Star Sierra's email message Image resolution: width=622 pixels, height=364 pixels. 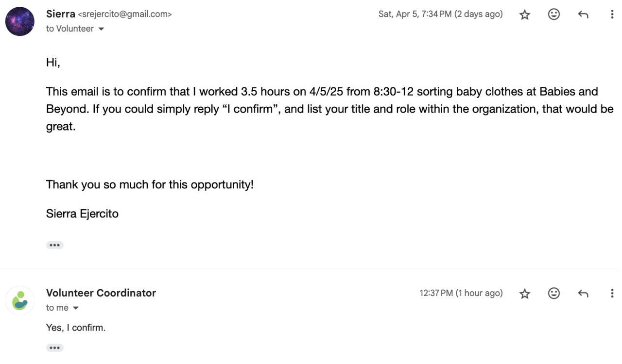click(525, 15)
